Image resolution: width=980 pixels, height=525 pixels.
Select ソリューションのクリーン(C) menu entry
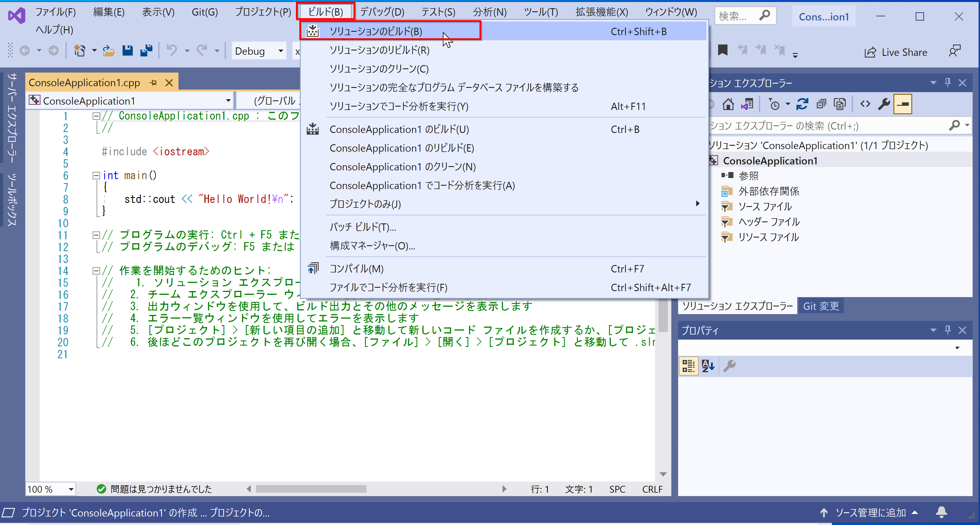[504, 69]
